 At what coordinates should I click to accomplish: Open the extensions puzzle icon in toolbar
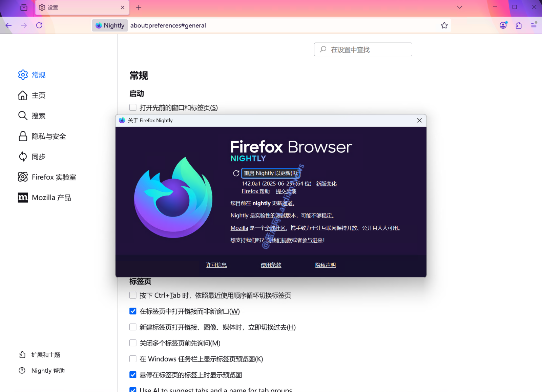(x=519, y=25)
